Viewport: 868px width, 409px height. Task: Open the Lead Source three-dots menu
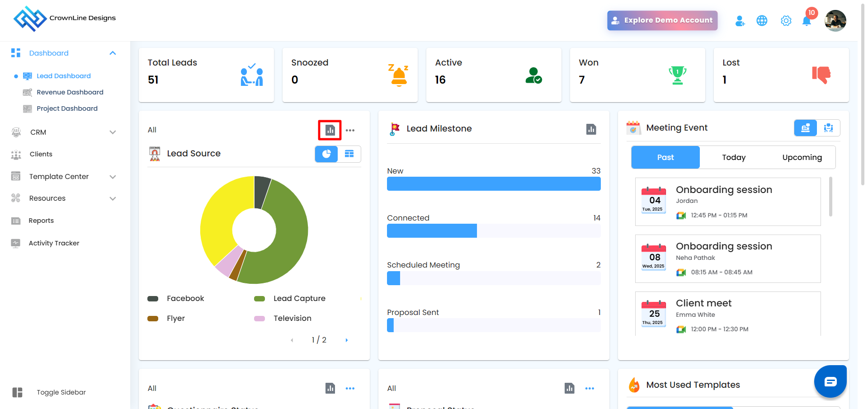tap(350, 130)
